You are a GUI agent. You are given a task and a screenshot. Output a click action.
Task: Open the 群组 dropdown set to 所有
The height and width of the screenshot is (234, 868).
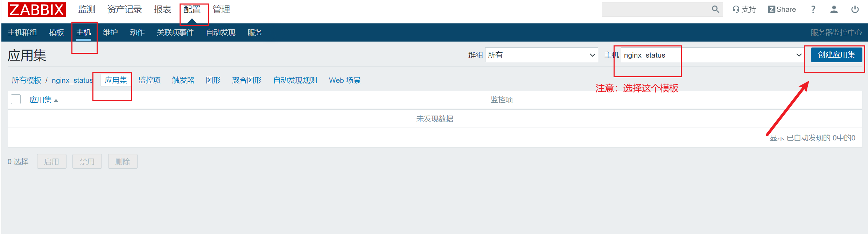[541, 55]
